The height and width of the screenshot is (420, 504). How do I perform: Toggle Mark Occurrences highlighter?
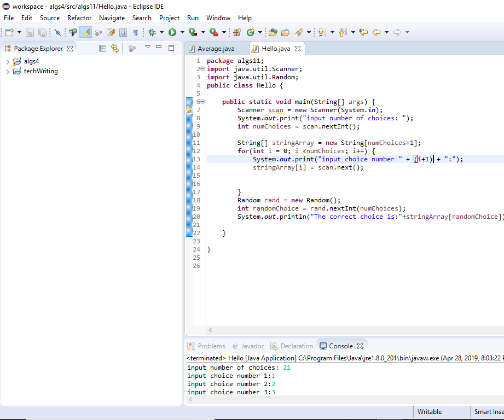tap(85, 32)
